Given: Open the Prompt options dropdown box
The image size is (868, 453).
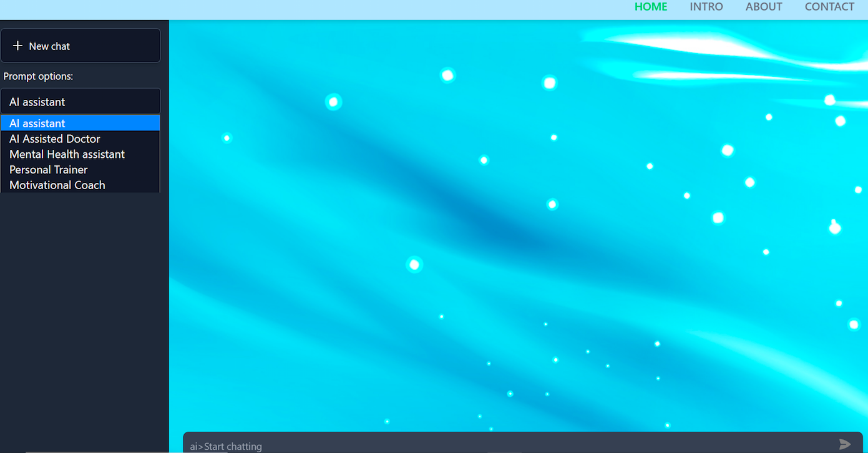Looking at the screenshot, I should pos(80,102).
